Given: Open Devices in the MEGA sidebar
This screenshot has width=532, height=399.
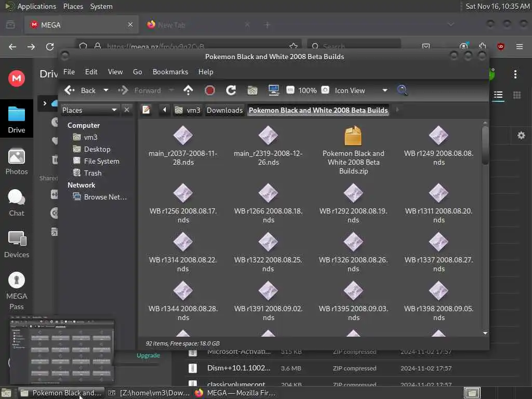Looking at the screenshot, I should pos(16,244).
